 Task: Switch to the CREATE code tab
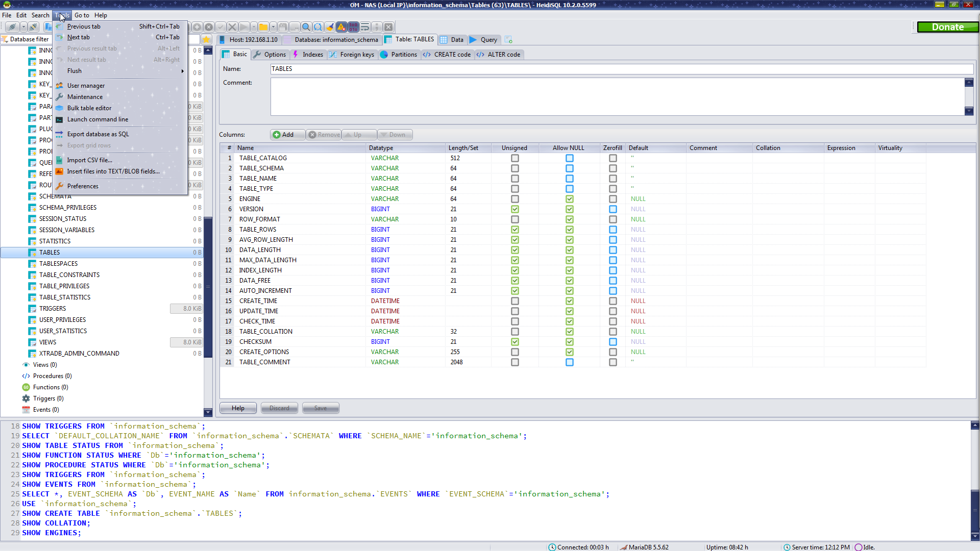point(447,55)
